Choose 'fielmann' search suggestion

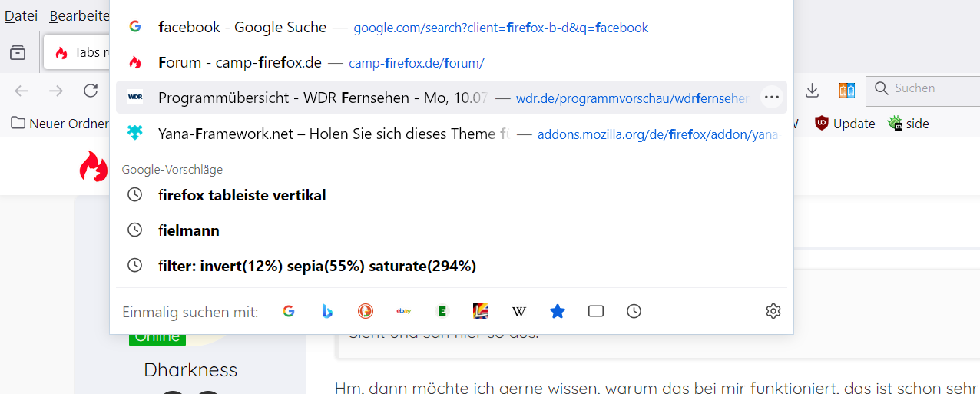pos(452,230)
